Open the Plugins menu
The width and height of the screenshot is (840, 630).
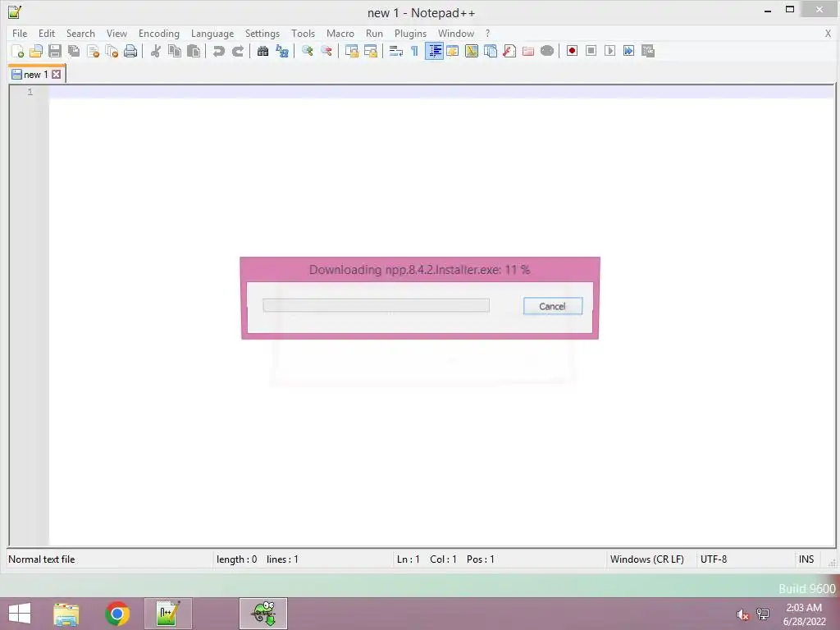click(410, 33)
